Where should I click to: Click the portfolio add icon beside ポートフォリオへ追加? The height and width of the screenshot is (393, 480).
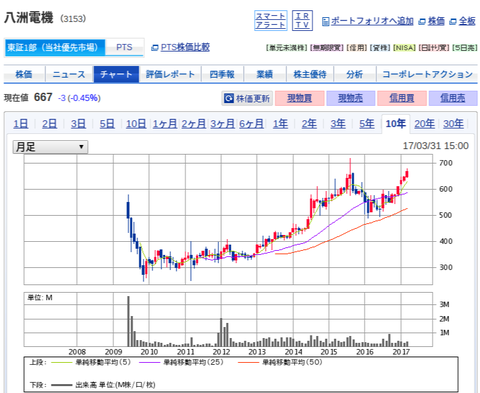click(326, 22)
